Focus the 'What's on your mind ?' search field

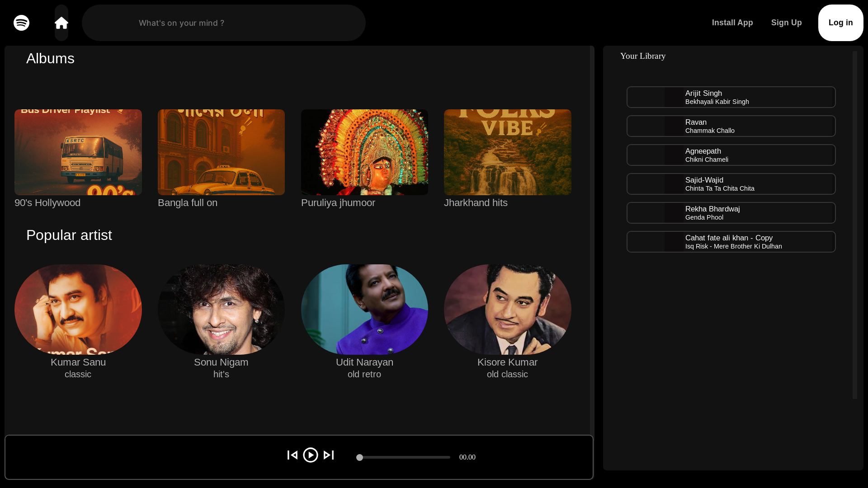[224, 23]
